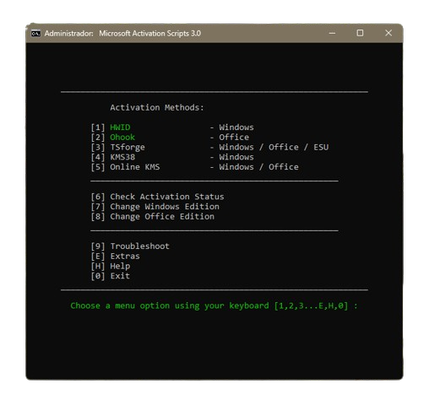
Task: Click the Choose a menu option prompt
Action: coord(214,306)
